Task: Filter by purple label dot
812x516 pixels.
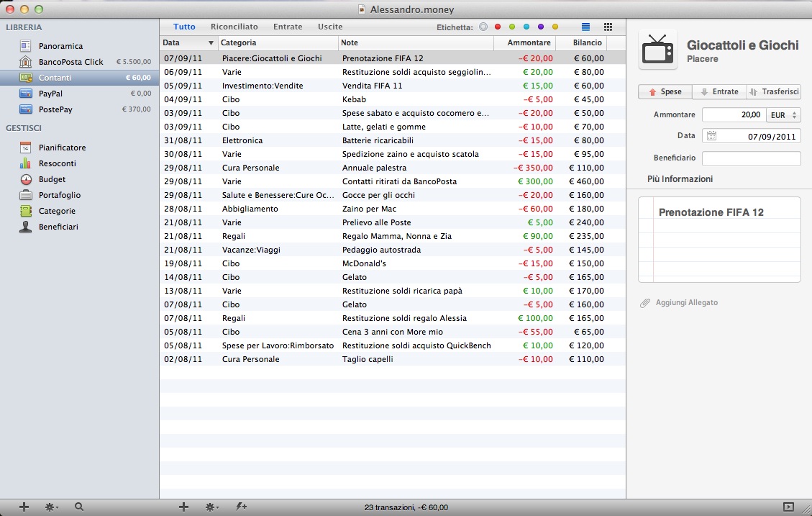Action: point(541,27)
